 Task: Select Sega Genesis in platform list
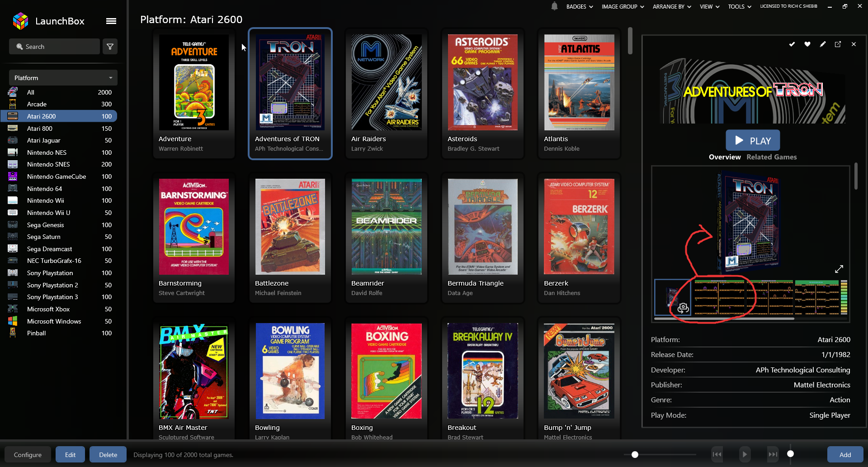(x=59, y=225)
